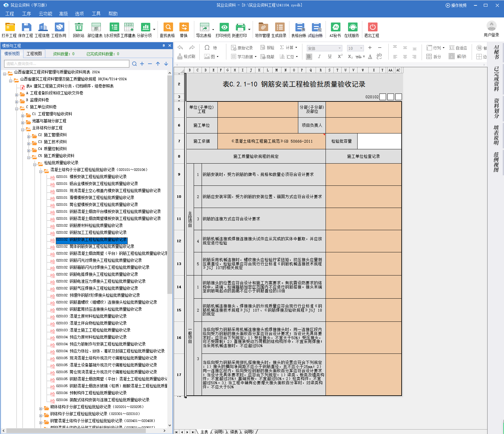Click 导出表格 export icon
The width and height of the screenshot is (504, 434).
click(x=204, y=29)
